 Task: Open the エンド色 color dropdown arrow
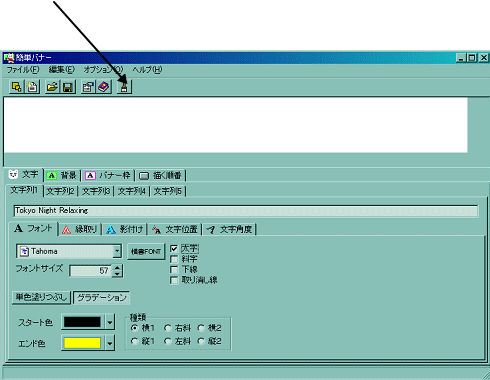pos(110,343)
